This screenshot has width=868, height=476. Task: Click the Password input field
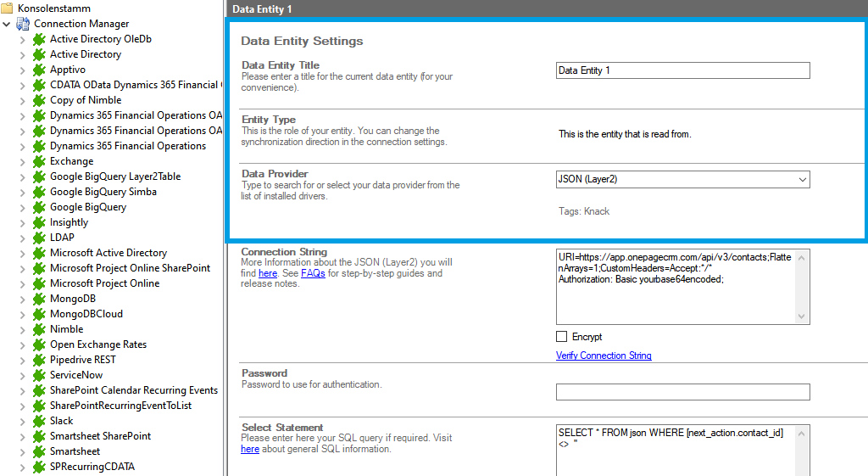682,392
